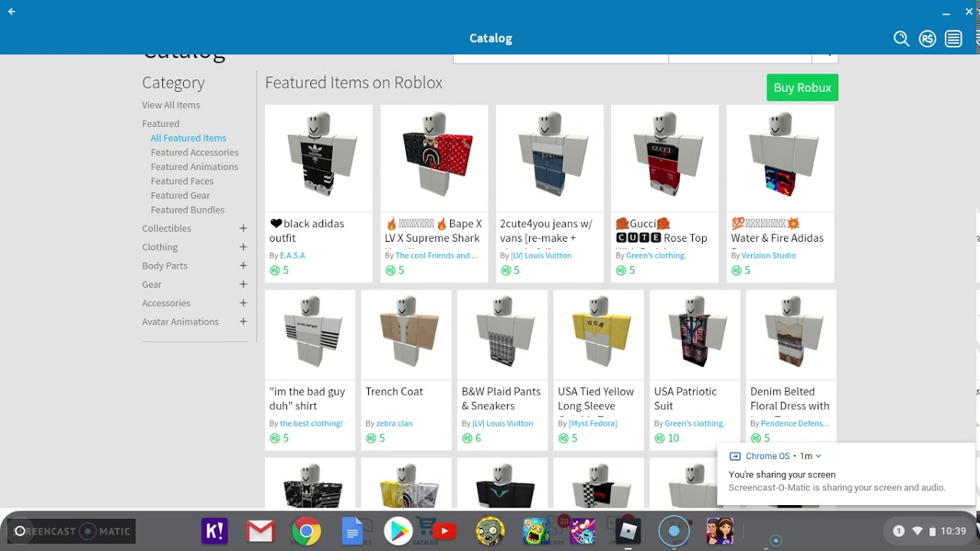Select All Featured Items
This screenshot has height=551, width=980.
pos(188,138)
